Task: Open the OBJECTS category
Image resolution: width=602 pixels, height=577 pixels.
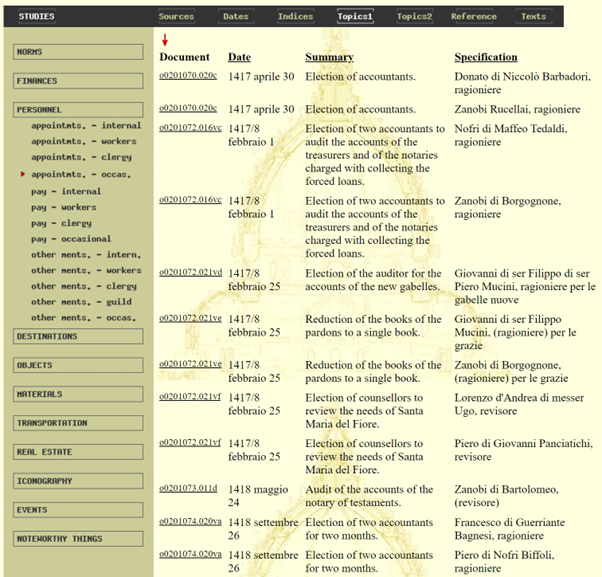Action: point(78,365)
